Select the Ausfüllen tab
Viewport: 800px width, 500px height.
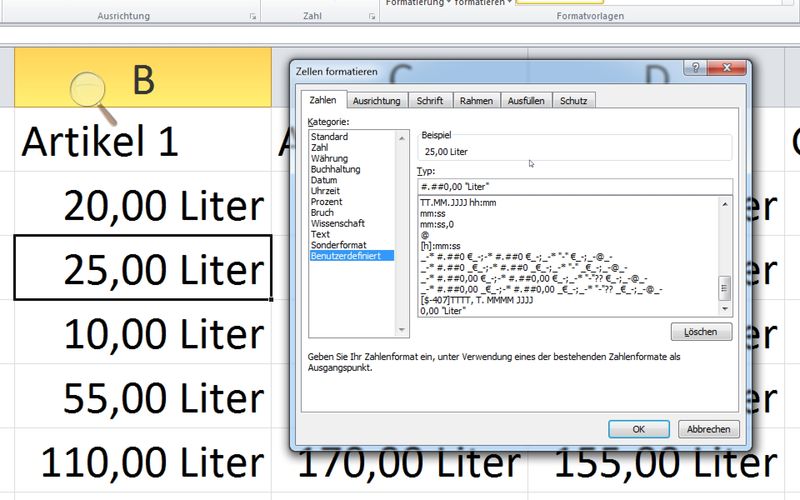click(526, 101)
